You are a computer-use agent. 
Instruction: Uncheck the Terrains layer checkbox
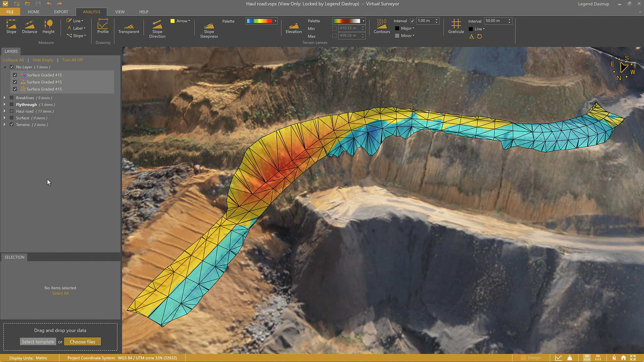pos(12,125)
